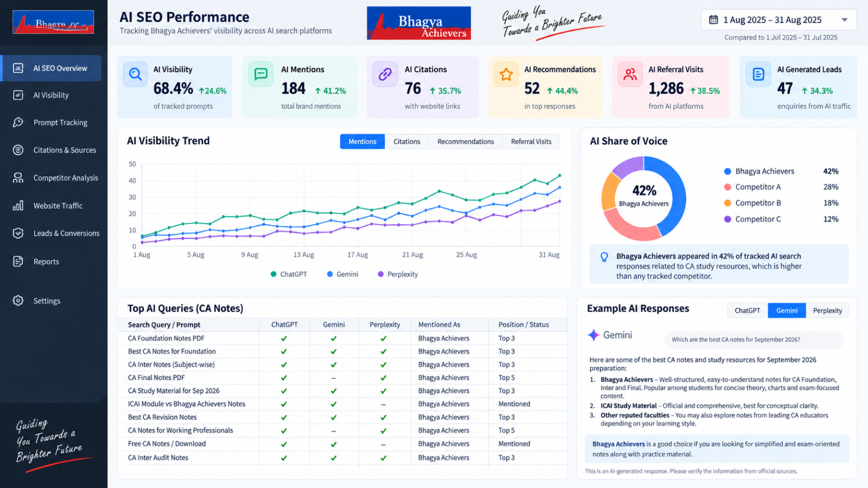
Task: Click the chat bubble icon on AI Mentions card
Action: point(261,74)
